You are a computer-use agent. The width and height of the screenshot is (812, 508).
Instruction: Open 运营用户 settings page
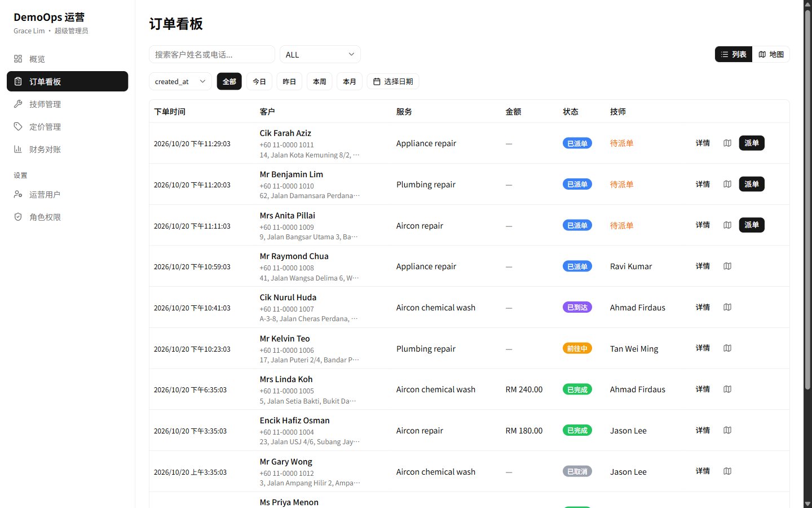click(68, 194)
